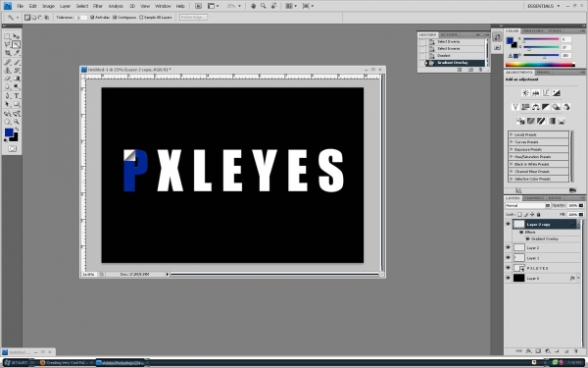Toggle the Anti-alias checkbox
This screenshot has height=368, width=588.
point(92,18)
